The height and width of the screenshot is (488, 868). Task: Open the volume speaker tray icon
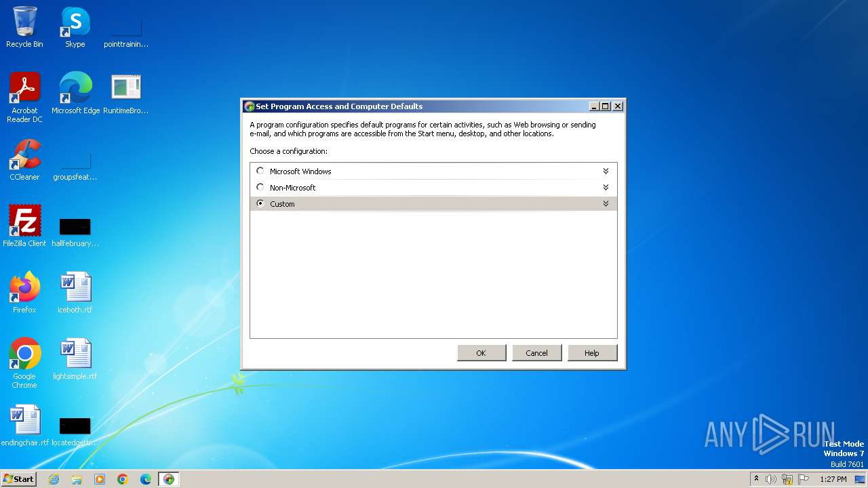click(771, 479)
